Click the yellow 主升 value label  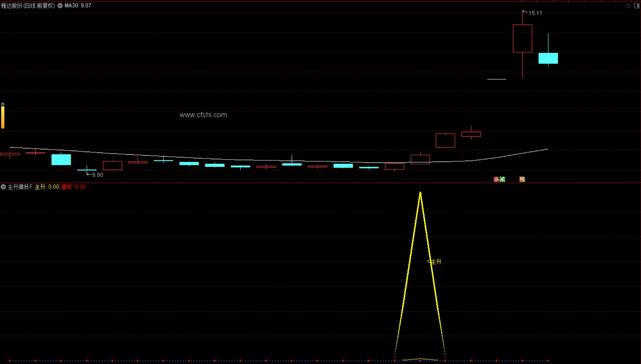coord(47,187)
